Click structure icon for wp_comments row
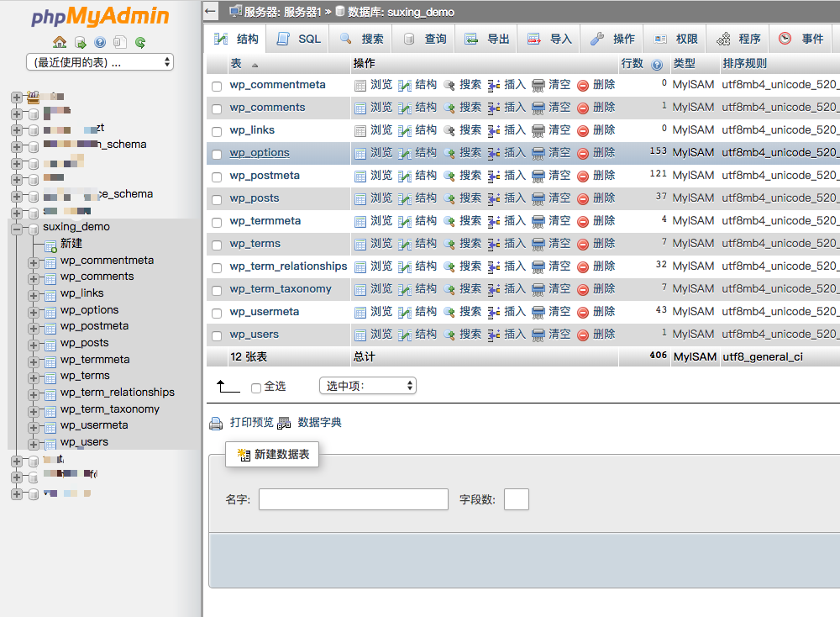Viewport: 840px width, 617px height. pyautogui.click(x=405, y=108)
